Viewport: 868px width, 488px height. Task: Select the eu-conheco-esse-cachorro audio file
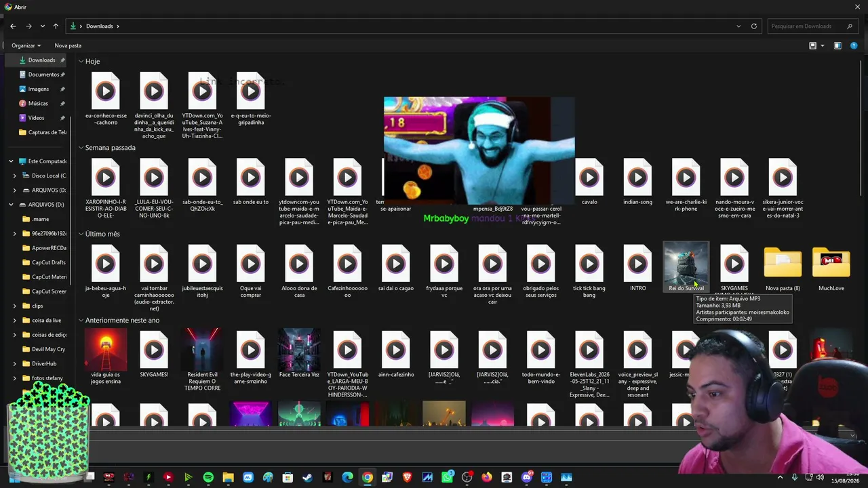105,99
